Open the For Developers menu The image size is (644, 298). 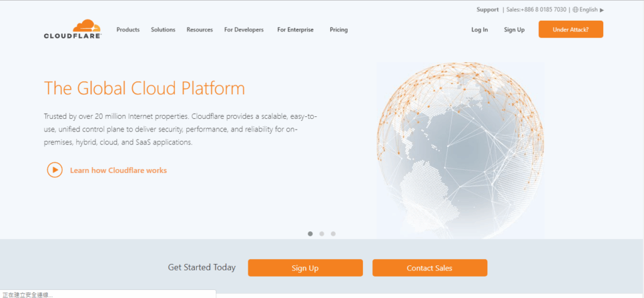(244, 30)
